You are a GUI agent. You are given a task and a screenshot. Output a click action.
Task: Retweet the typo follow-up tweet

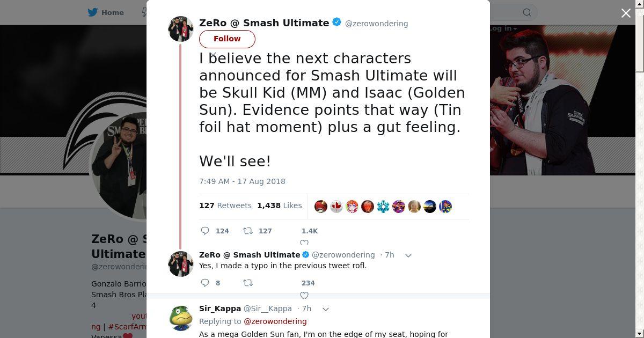tap(248, 283)
